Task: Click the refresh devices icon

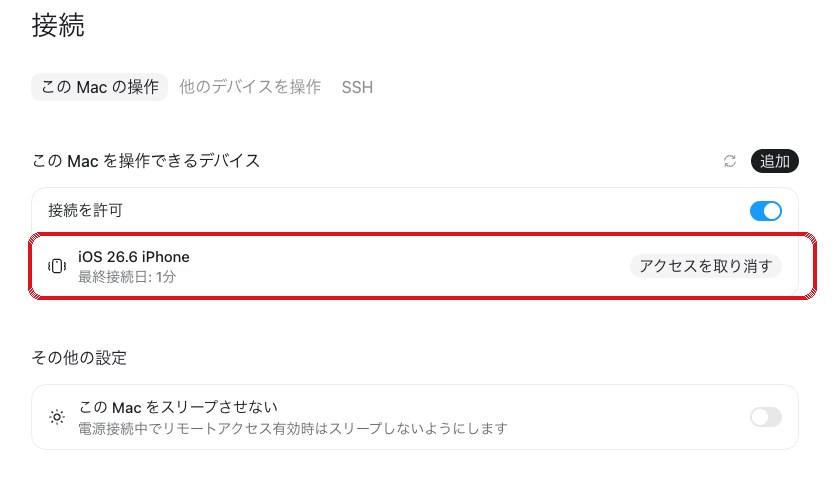Action: click(x=730, y=161)
